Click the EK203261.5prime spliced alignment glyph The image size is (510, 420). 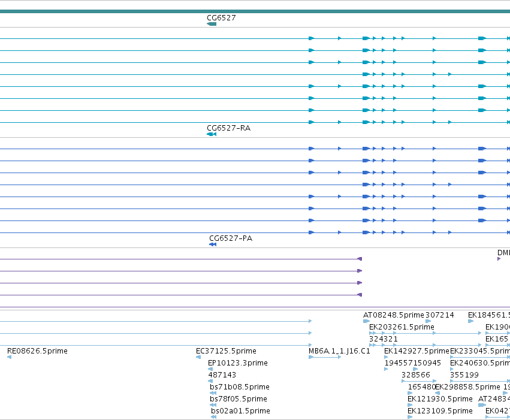[x=425, y=333]
